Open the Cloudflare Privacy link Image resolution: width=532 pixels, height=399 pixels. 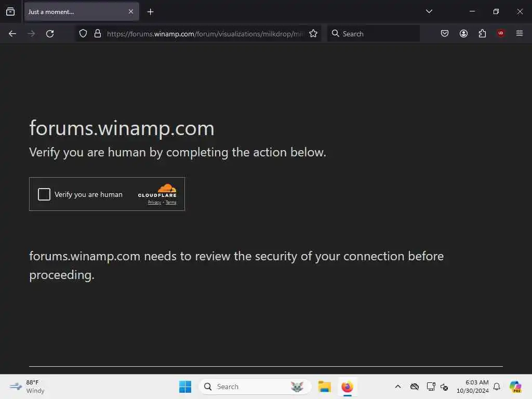(154, 203)
